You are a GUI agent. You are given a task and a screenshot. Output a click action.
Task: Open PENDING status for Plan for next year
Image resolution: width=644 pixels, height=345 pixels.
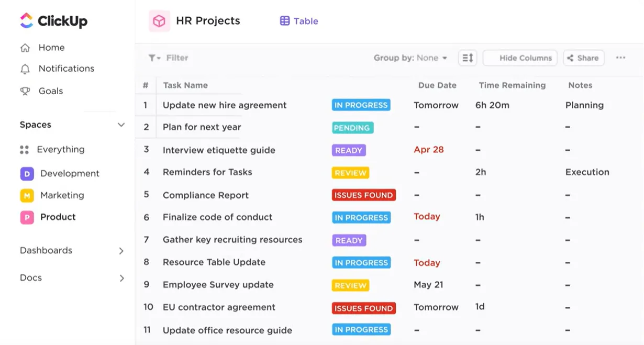pos(352,128)
